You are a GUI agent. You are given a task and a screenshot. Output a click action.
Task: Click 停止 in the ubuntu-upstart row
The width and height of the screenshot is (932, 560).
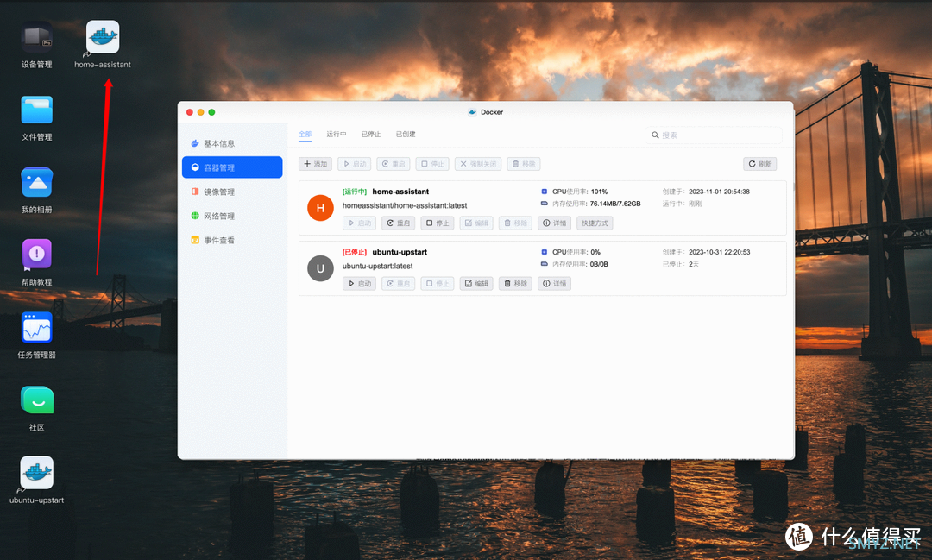click(x=438, y=284)
